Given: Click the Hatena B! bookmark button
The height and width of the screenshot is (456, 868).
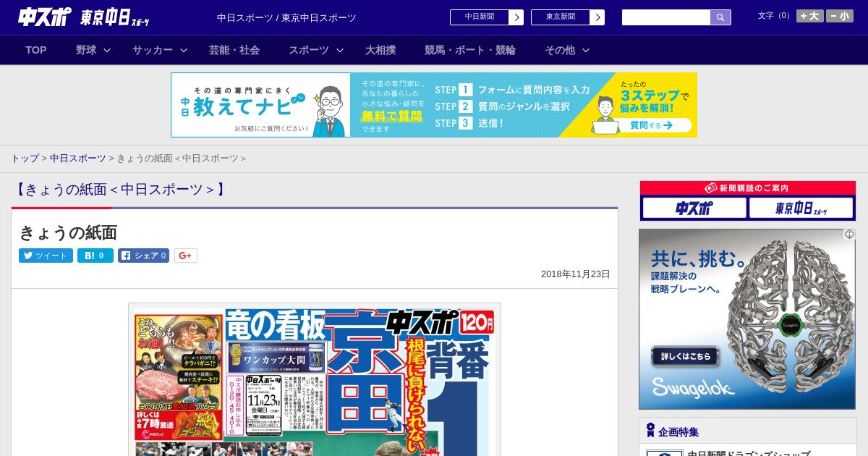Looking at the screenshot, I should 95,256.
